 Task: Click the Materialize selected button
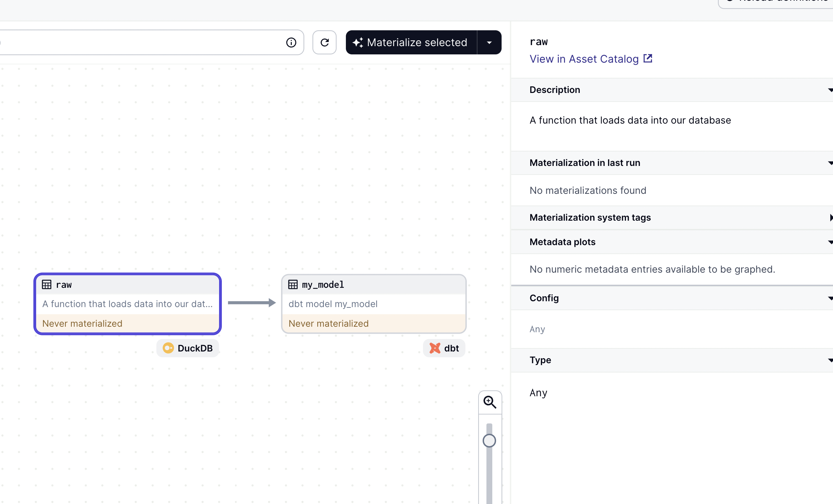point(416,42)
